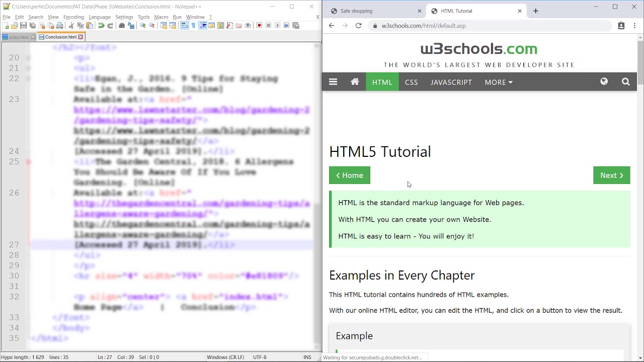This screenshot has height=362, width=644.
Task: Click the Paste clipboard icon
Action: click(x=90, y=25)
